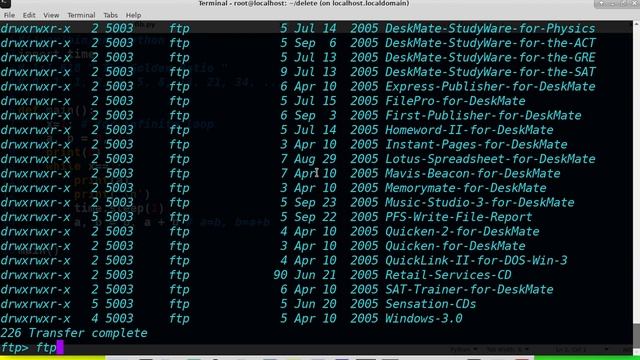Select DeskMate-StudyWare-for-the-GRE directory name

[490, 57]
